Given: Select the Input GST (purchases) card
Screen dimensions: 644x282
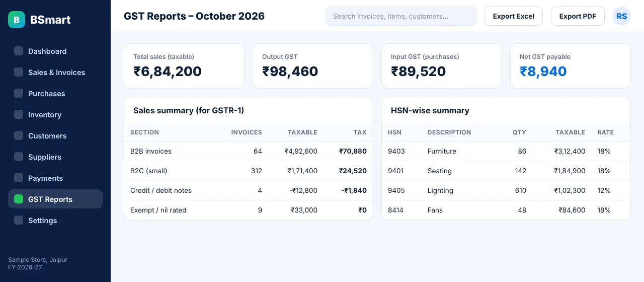Looking at the screenshot, I should (442, 66).
